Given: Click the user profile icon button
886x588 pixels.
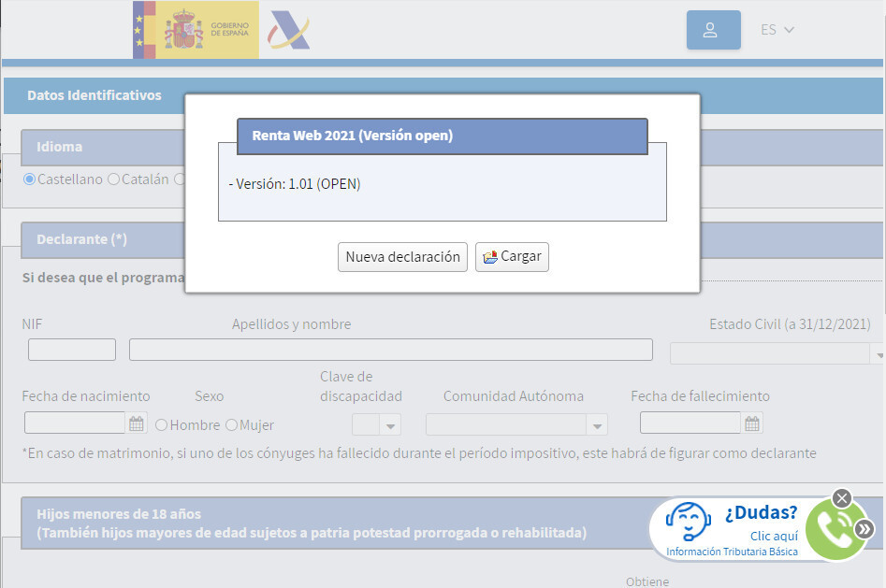Looking at the screenshot, I should point(713,30).
